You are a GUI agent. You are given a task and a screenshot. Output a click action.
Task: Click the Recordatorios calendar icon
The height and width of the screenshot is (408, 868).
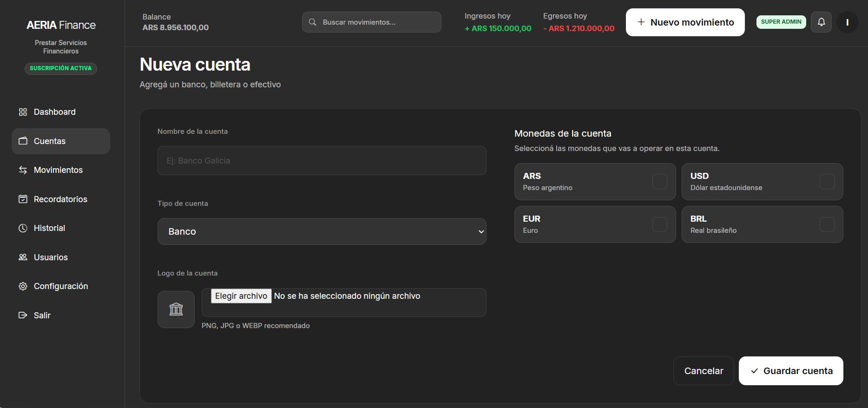23,199
